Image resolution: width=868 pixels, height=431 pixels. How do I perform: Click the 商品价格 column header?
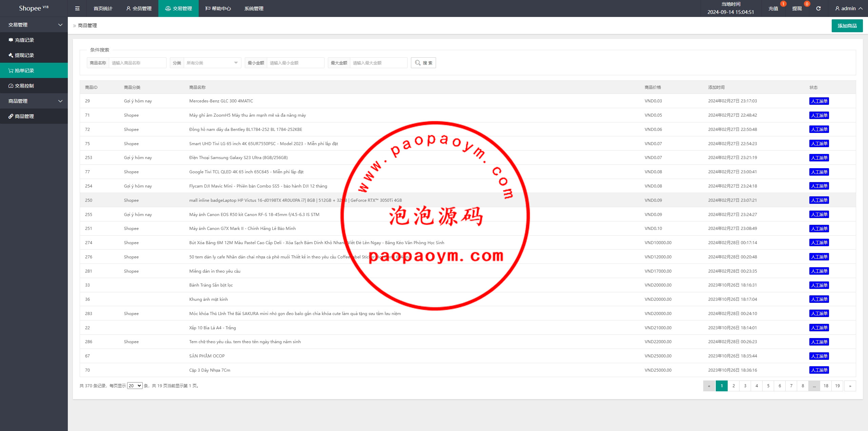[x=653, y=87]
